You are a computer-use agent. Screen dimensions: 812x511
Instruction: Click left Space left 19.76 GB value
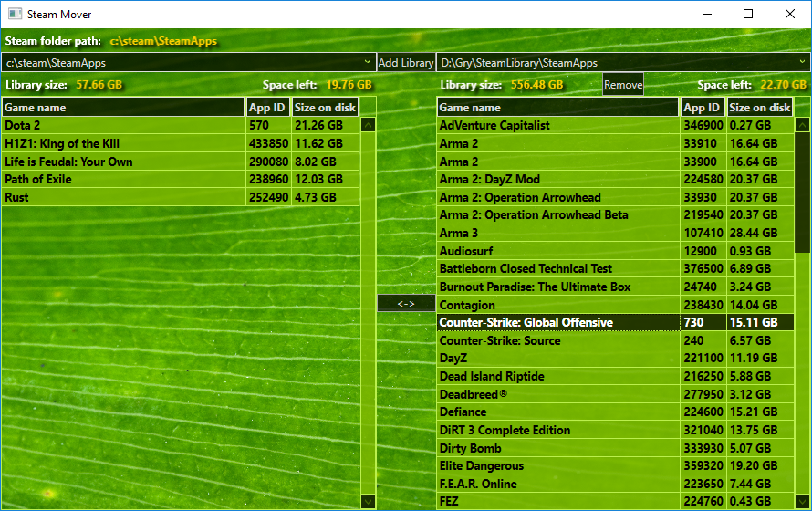(349, 85)
